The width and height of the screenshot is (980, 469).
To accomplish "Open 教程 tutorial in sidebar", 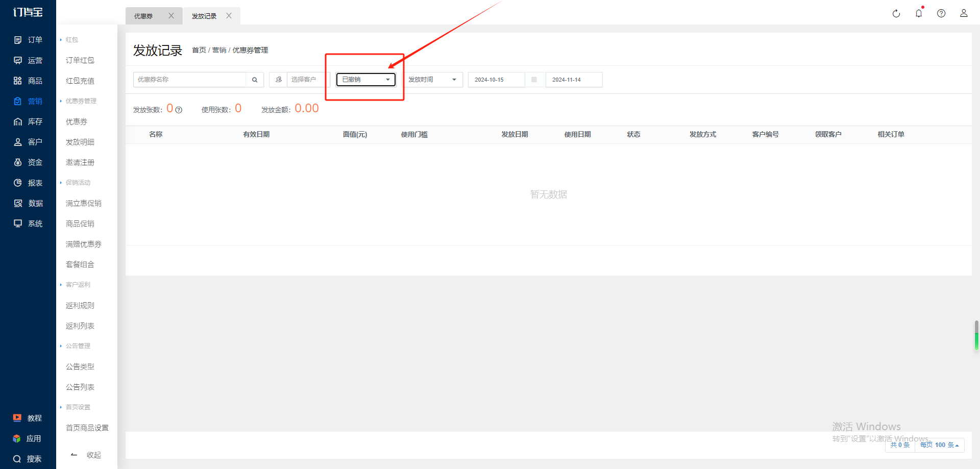I will [x=28, y=418].
